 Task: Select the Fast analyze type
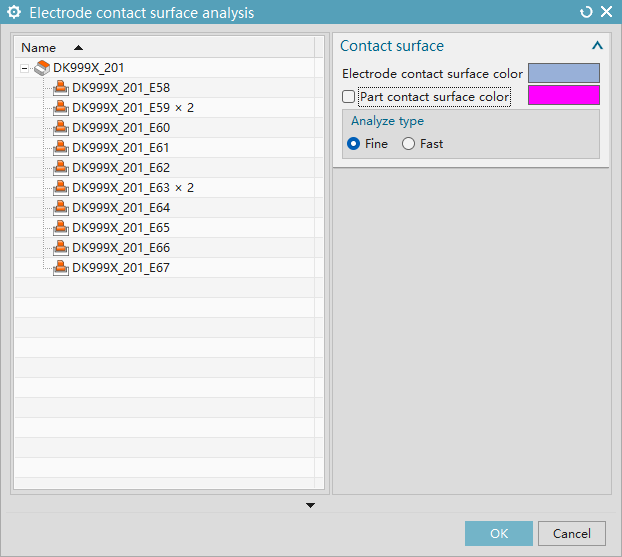click(408, 144)
